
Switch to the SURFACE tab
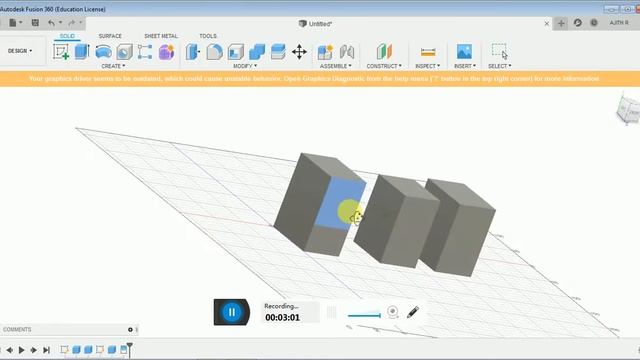[110, 36]
